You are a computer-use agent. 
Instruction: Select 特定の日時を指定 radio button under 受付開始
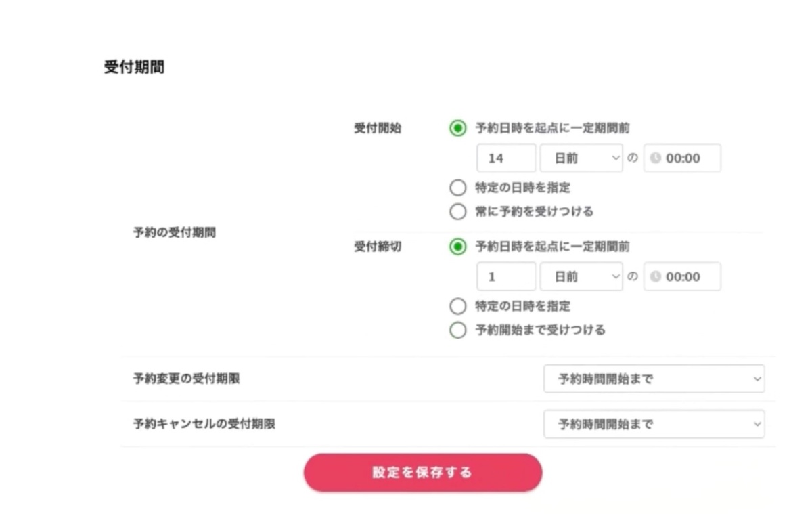[x=458, y=188]
